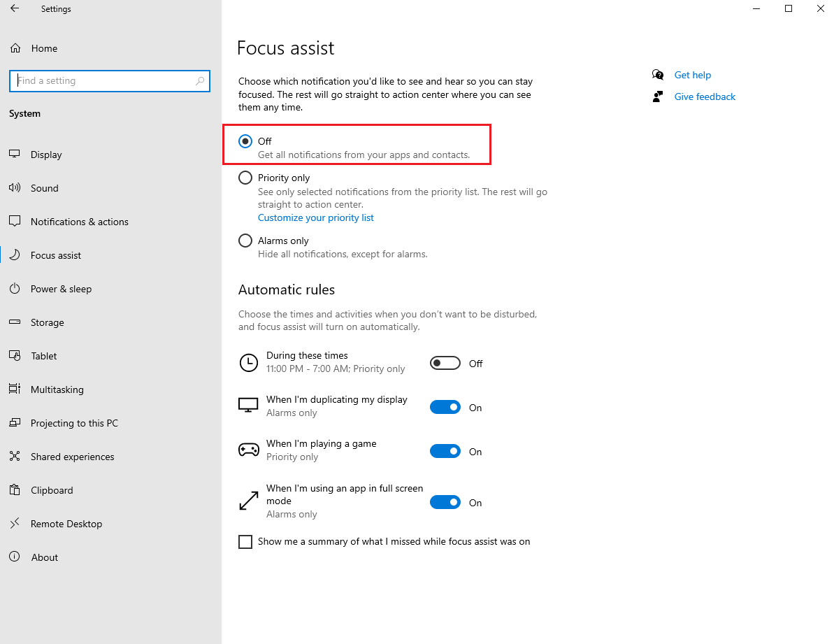Open Customize your priority list link
The width and height of the screenshot is (834, 644).
(315, 217)
